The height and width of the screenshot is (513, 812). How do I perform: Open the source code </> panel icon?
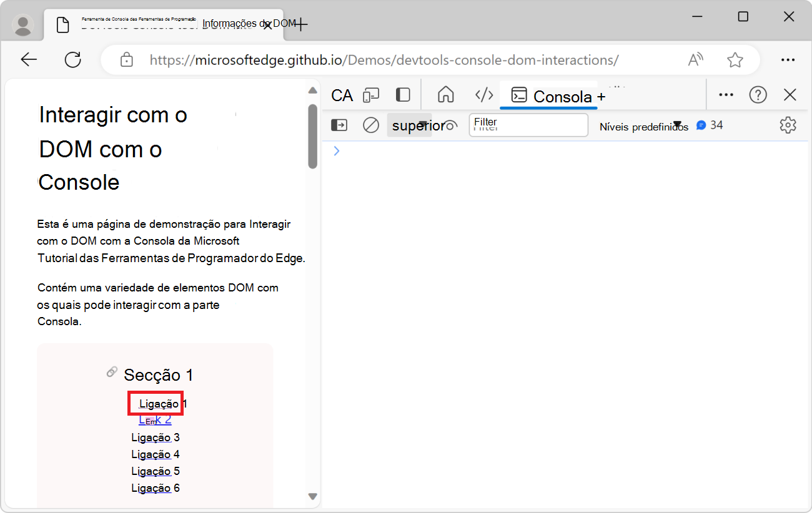pos(484,95)
